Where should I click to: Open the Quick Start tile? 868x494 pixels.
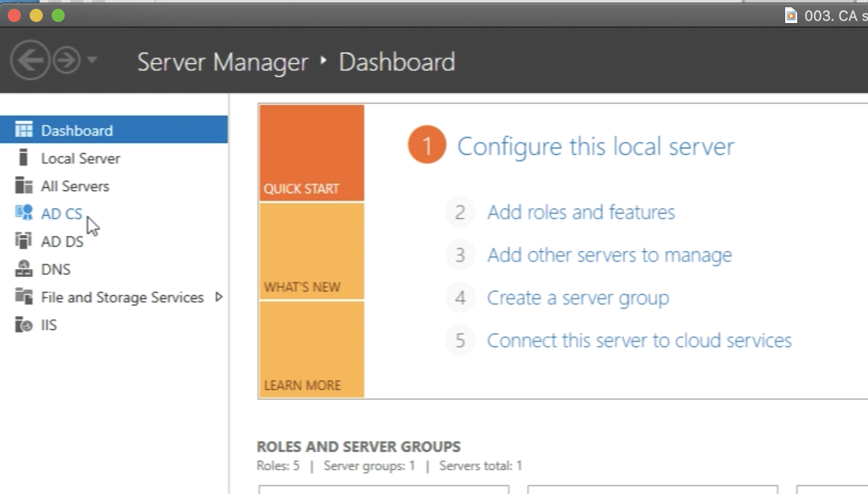[312, 153]
